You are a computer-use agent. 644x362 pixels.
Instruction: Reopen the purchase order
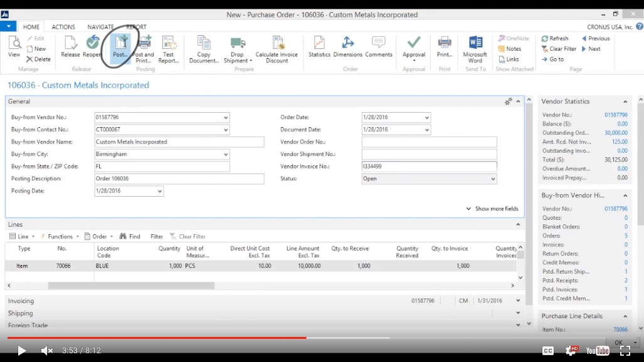pos(92,46)
